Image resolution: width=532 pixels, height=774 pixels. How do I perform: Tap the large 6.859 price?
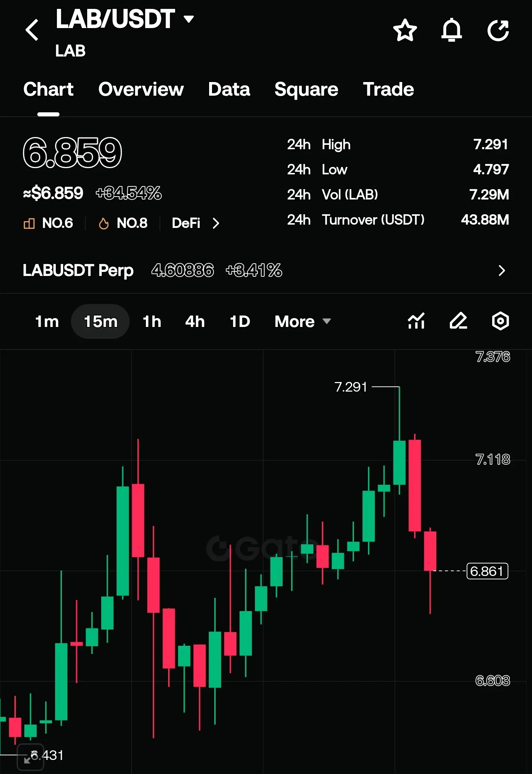point(72,152)
